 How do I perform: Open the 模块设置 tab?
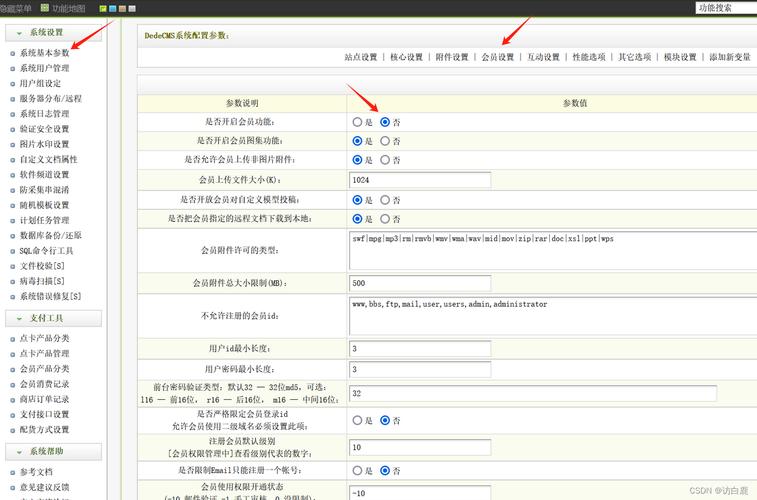[680, 57]
